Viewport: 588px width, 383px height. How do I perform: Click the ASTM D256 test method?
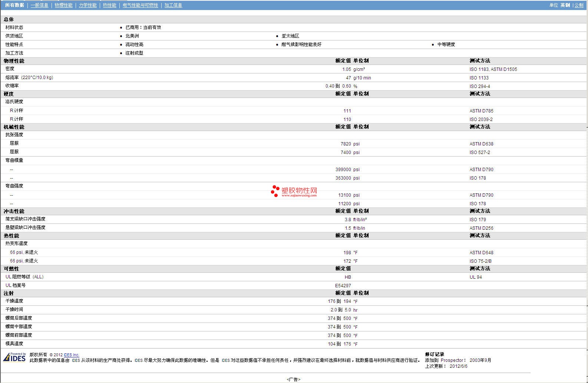(481, 228)
